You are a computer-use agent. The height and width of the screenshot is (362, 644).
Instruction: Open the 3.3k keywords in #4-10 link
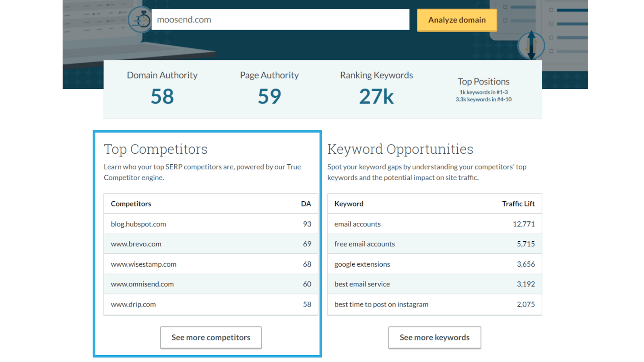coord(483,99)
